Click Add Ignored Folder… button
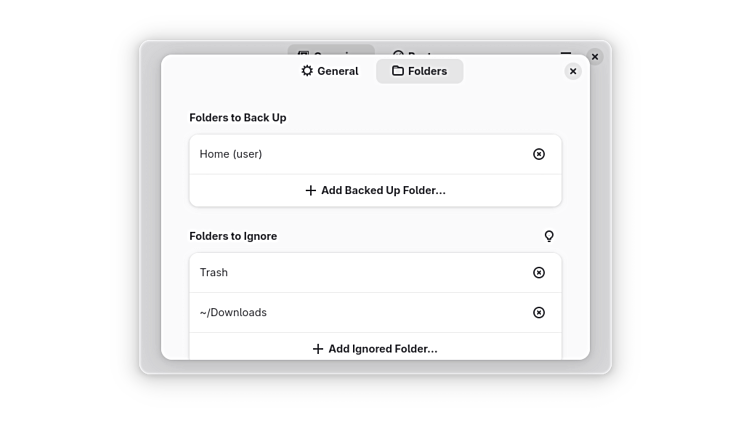 pyautogui.click(x=375, y=349)
